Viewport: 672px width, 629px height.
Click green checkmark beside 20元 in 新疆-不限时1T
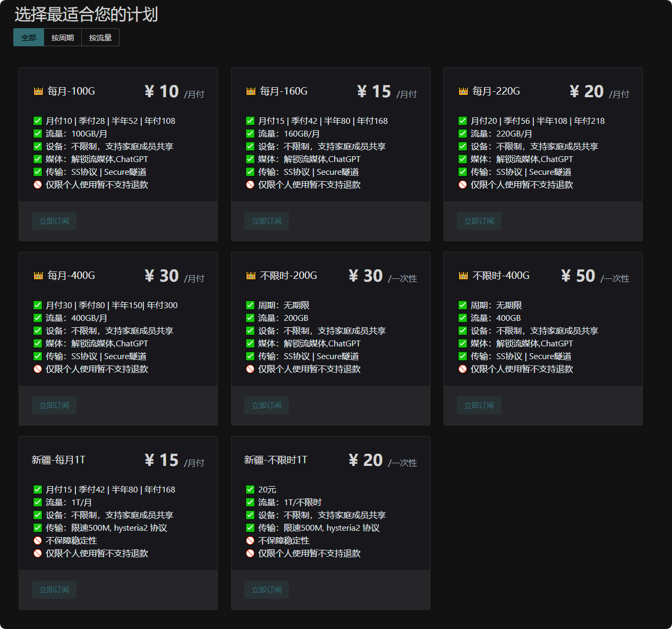coord(250,490)
